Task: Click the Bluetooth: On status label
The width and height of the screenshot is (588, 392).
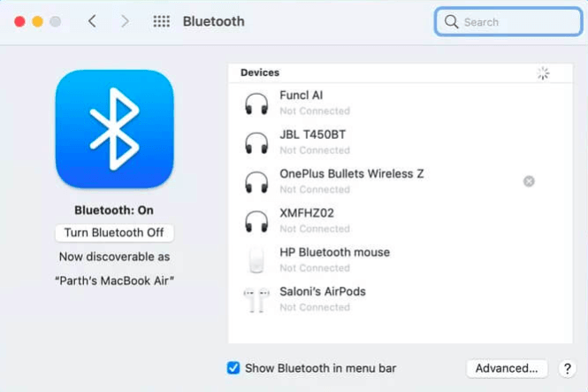Action: click(114, 211)
